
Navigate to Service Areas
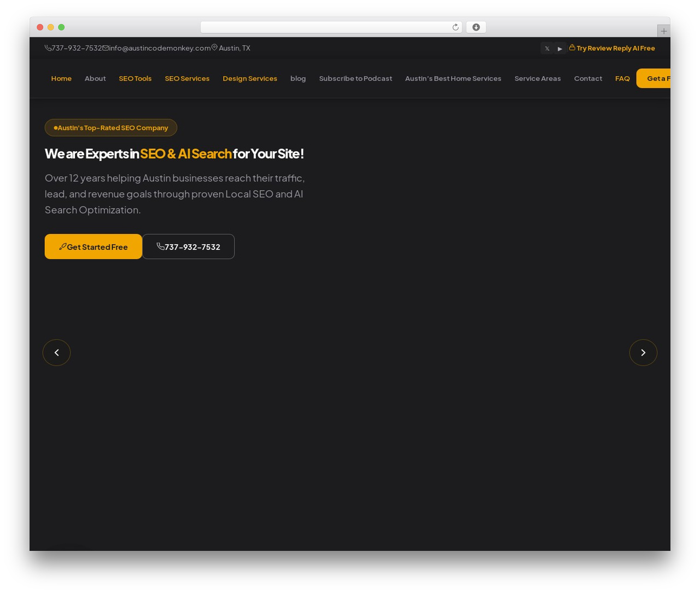pos(538,79)
